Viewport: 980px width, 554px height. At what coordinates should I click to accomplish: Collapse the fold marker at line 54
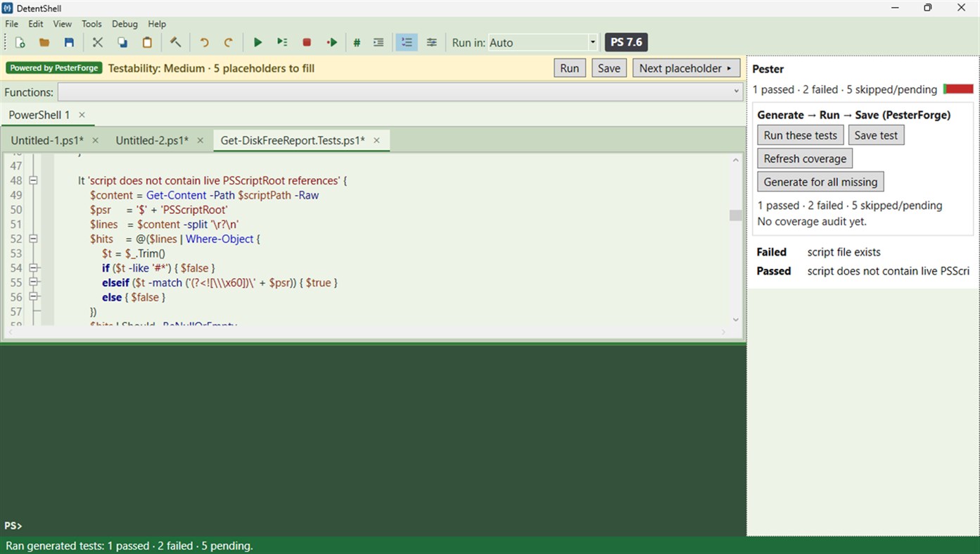pos(33,267)
